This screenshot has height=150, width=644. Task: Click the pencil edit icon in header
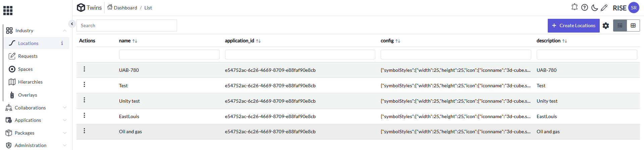click(x=604, y=7)
